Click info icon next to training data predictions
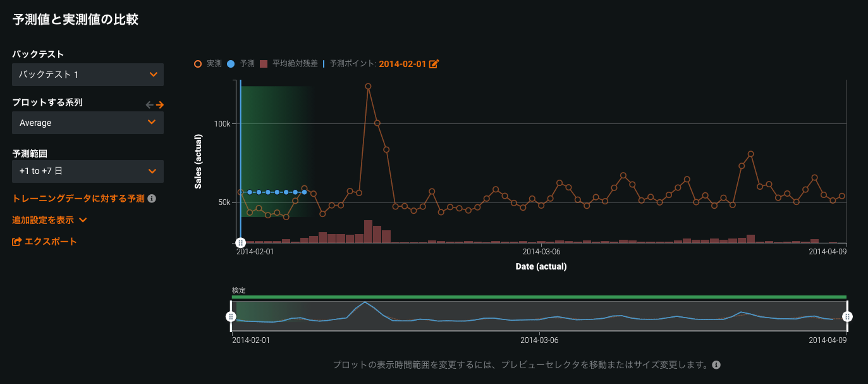The width and height of the screenshot is (868, 384). 152,199
